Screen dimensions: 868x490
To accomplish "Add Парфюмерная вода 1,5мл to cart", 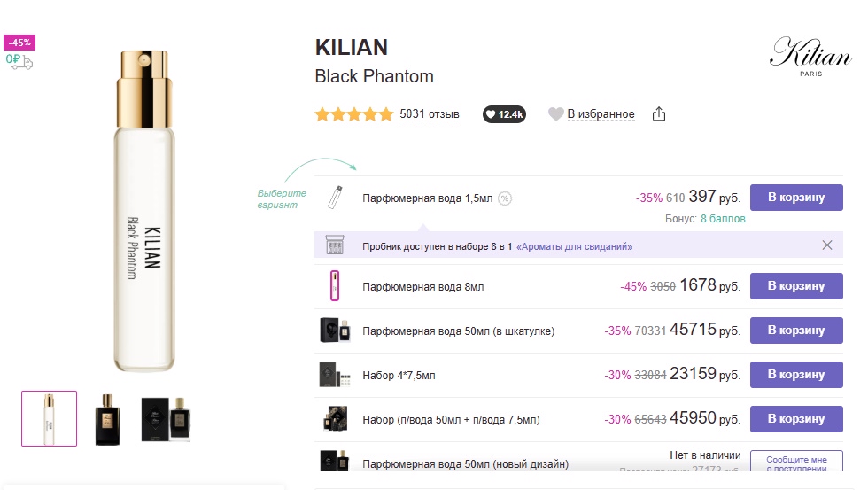I will [x=796, y=198].
